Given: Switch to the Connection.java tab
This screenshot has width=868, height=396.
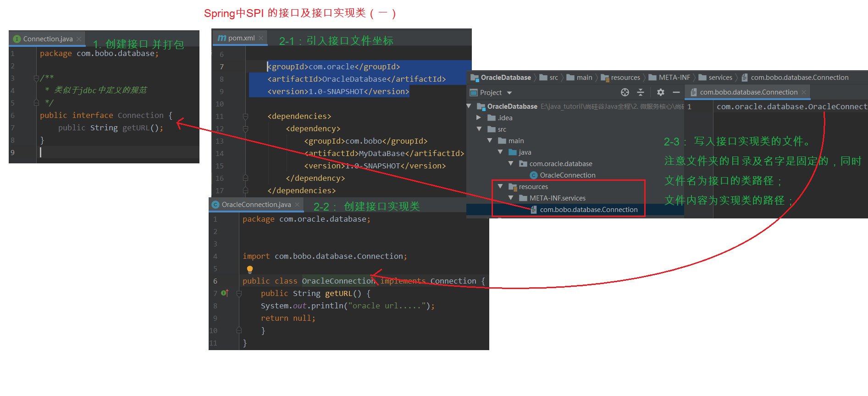Looking at the screenshot, I should coord(48,39).
